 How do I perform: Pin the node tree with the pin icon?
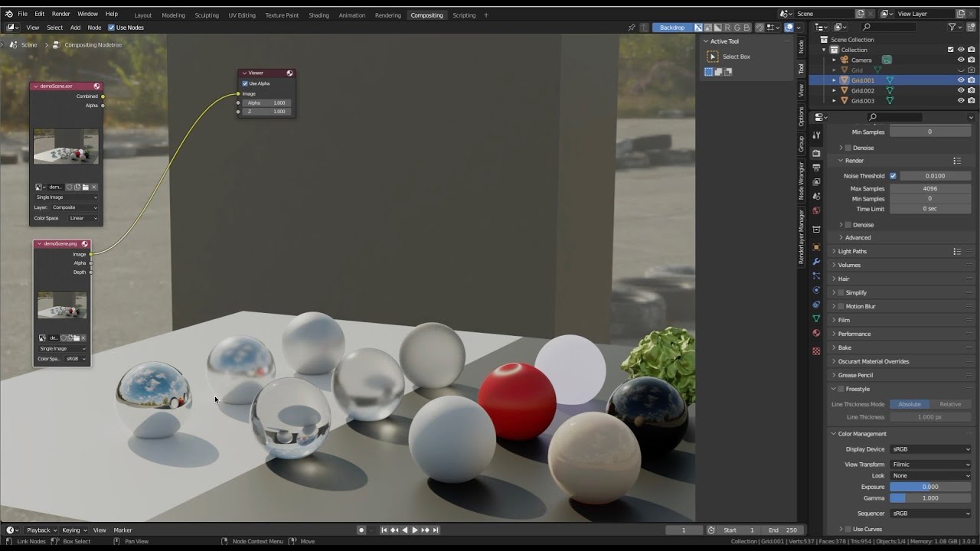(632, 28)
